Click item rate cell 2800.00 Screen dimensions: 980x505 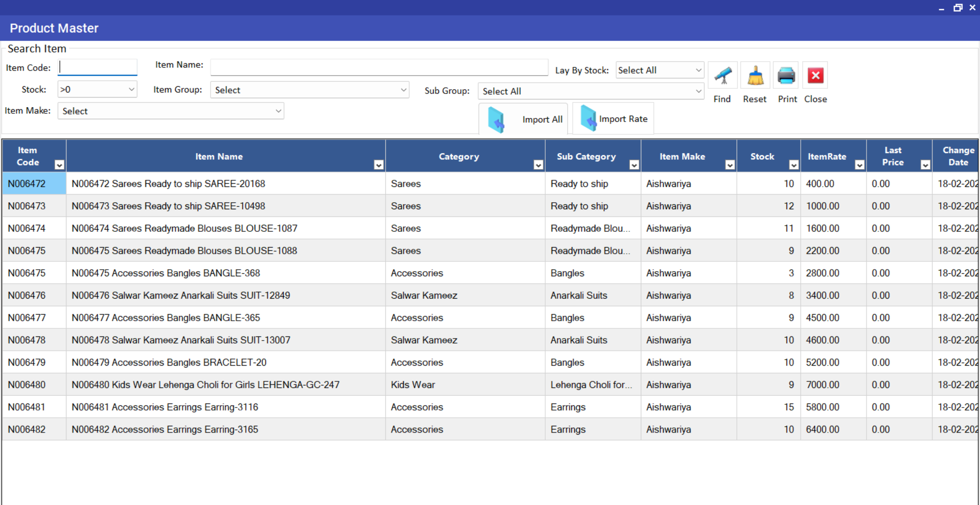click(833, 273)
